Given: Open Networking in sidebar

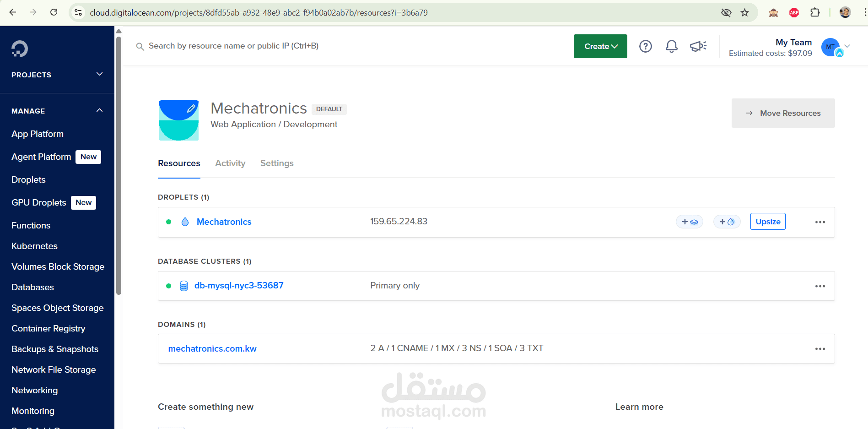Looking at the screenshot, I should pyautogui.click(x=34, y=391).
